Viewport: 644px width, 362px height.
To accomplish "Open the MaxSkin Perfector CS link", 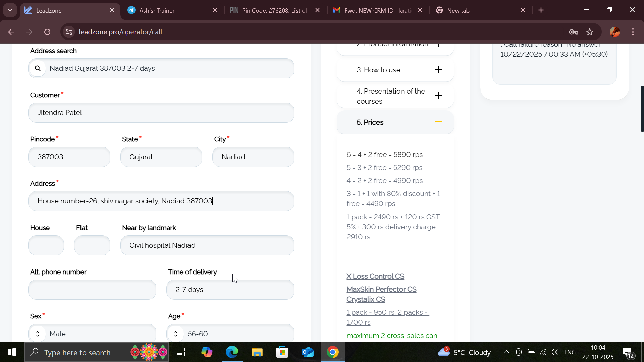I will (381, 289).
